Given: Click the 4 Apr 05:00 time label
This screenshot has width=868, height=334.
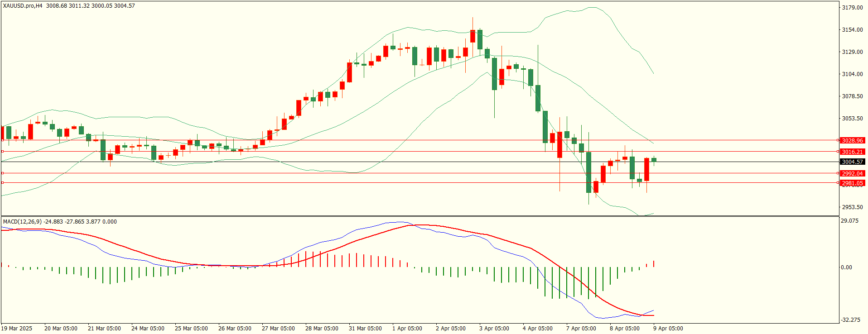Looking at the screenshot, I should coord(537,329).
